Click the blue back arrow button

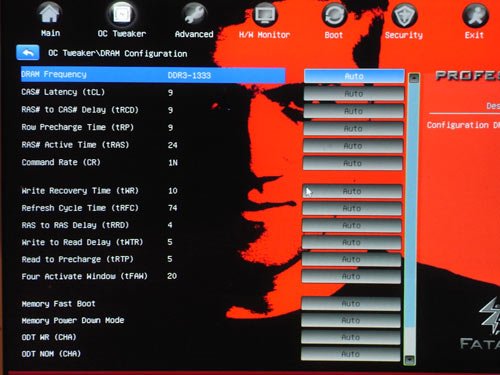point(28,53)
